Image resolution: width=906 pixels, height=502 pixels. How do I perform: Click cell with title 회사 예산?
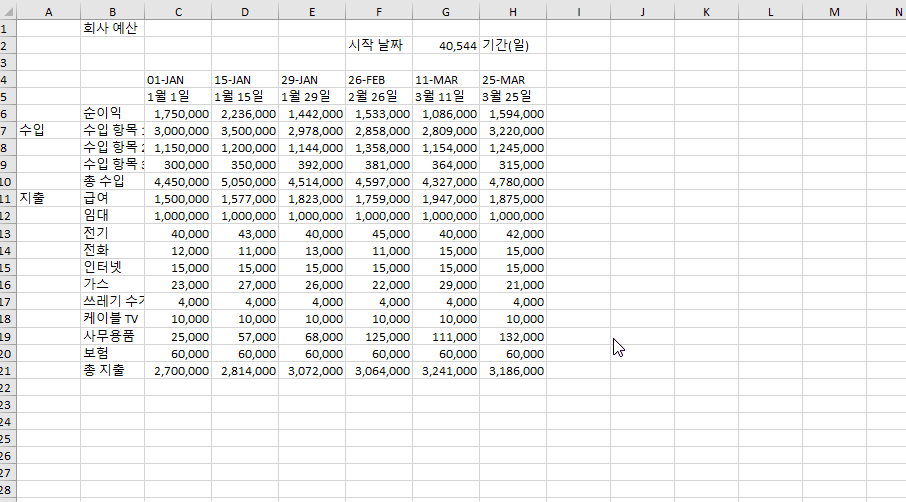coord(112,28)
